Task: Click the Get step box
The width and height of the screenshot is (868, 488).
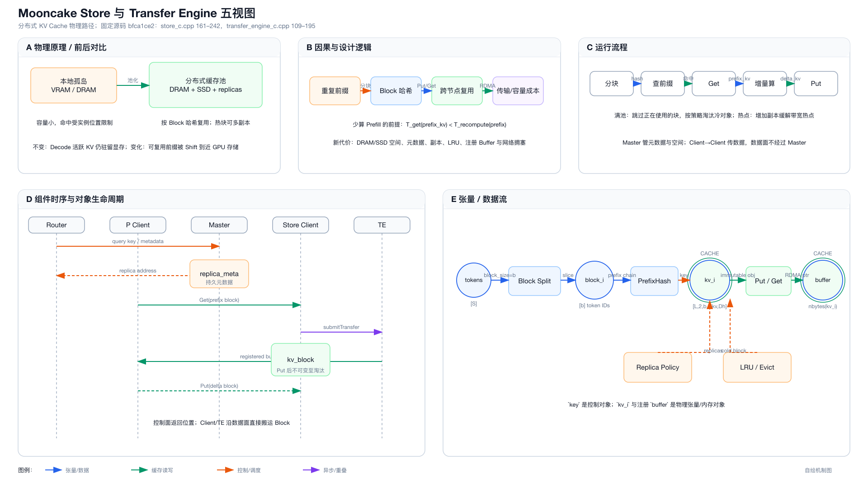Action: [714, 84]
